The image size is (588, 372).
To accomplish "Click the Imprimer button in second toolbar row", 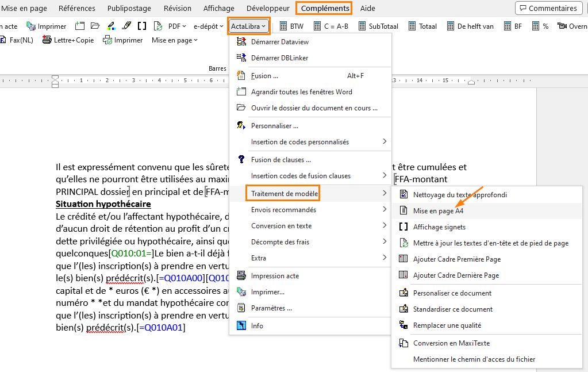I will [123, 40].
